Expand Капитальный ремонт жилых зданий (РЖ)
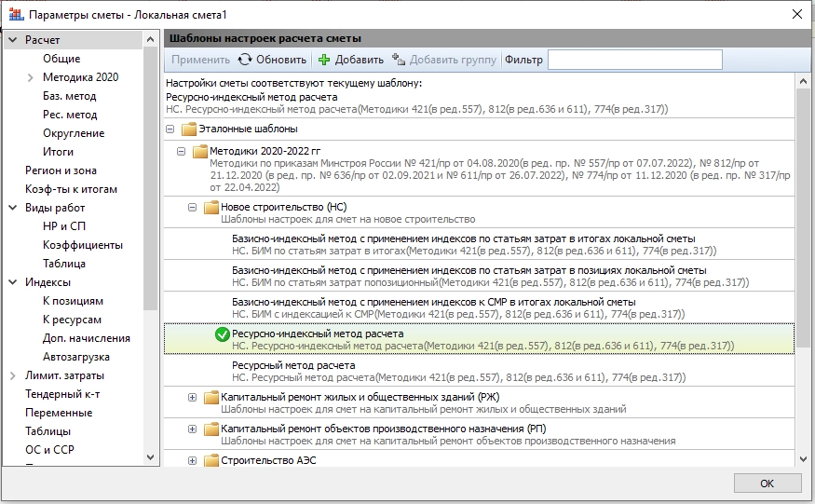 [193, 397]
